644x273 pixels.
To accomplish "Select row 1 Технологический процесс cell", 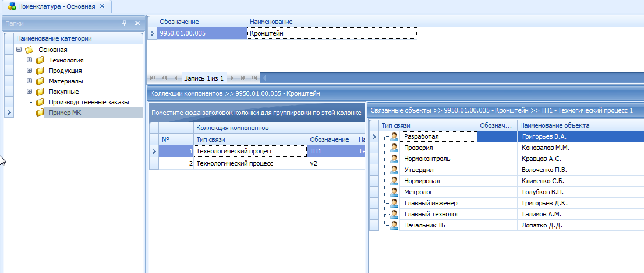I will point(250,151).
